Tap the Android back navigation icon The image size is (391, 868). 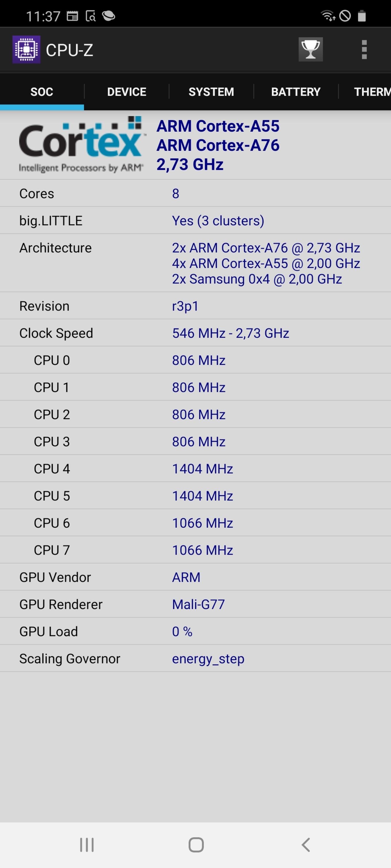click(306, 845)
